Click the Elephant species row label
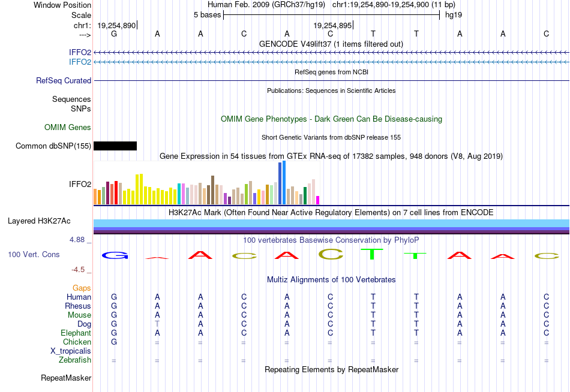Viewport: 570px width, 392px height. click(76, 333)
